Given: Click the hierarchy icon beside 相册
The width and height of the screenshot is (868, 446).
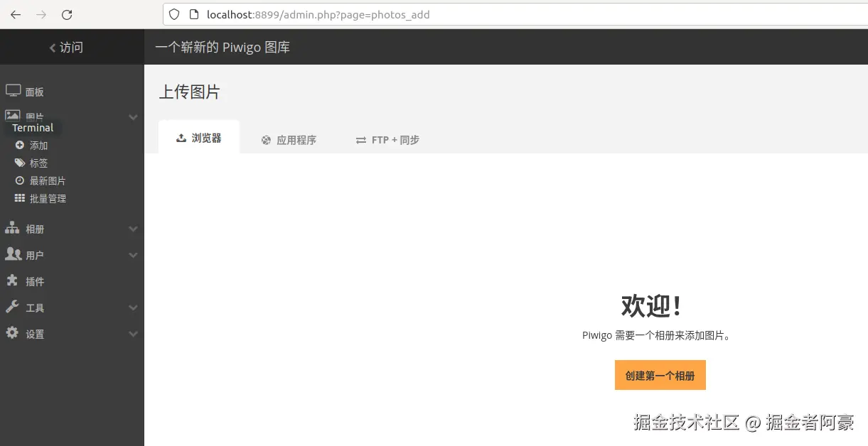Looking at the screenshot, I should point(12,228).
